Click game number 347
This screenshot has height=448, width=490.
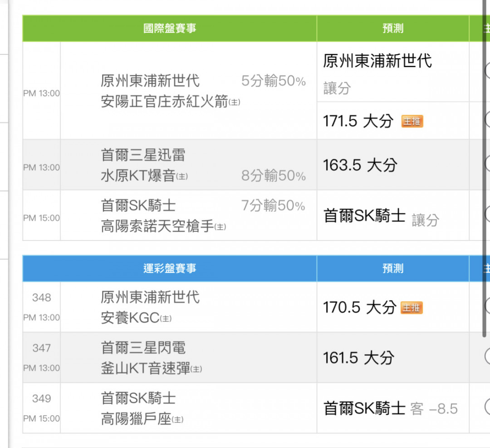point(42,348)
